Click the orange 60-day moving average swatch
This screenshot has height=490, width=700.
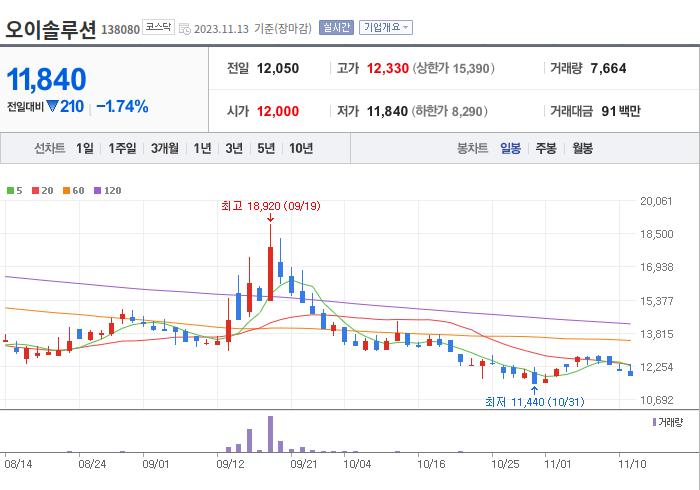coord(67,191)
